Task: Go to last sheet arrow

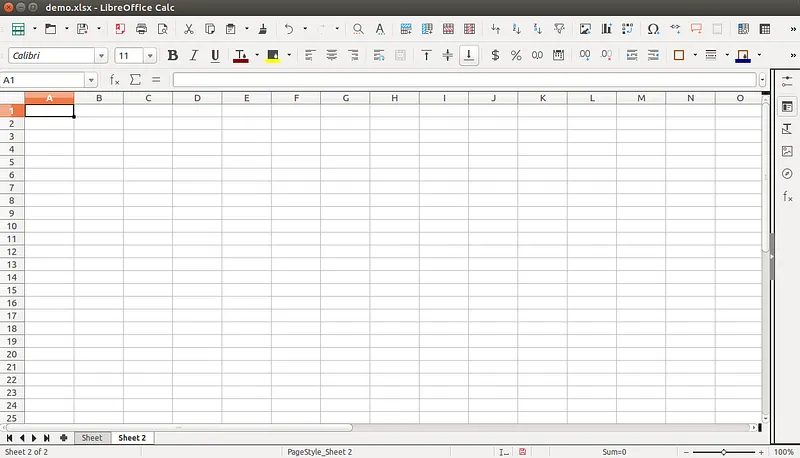Action: 46,438
